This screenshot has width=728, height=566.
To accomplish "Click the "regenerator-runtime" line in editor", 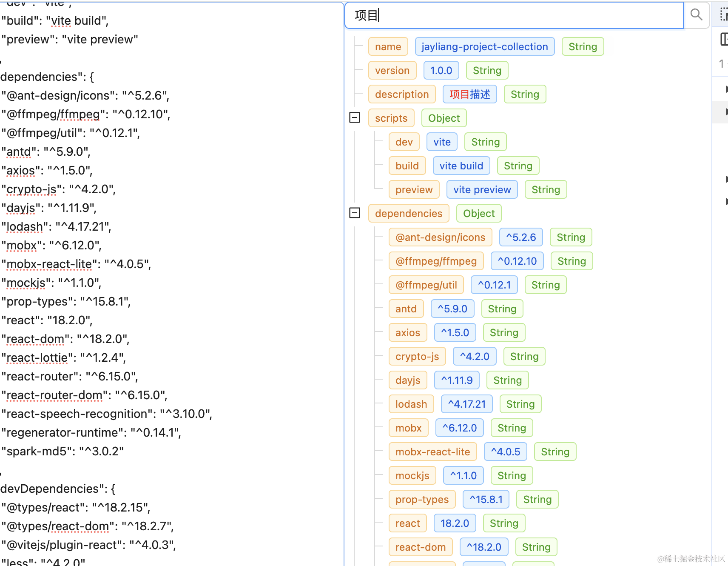I will 91,432.
